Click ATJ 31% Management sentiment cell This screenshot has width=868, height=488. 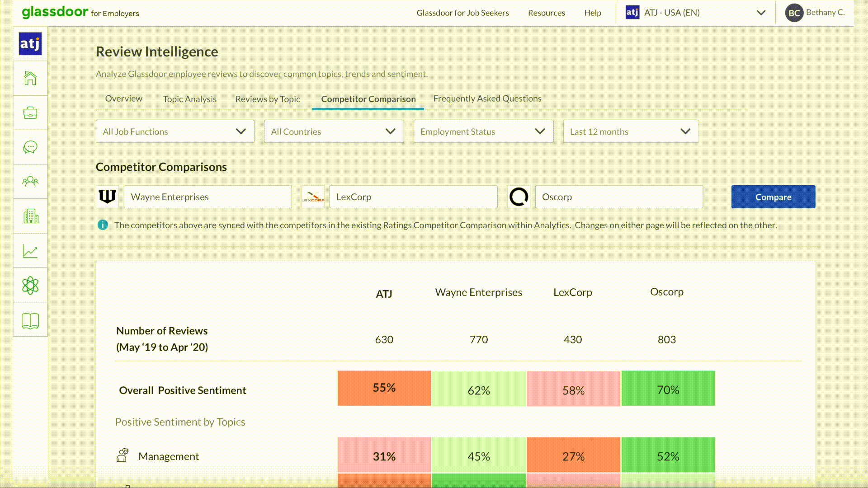pyautogui.click(x=384, y=455)
